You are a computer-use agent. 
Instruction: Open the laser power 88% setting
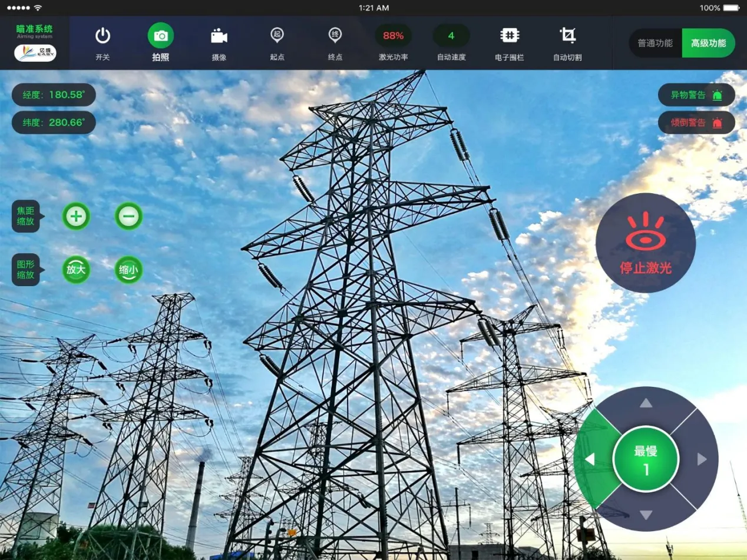pyautogui.click(x=393, y=36)
